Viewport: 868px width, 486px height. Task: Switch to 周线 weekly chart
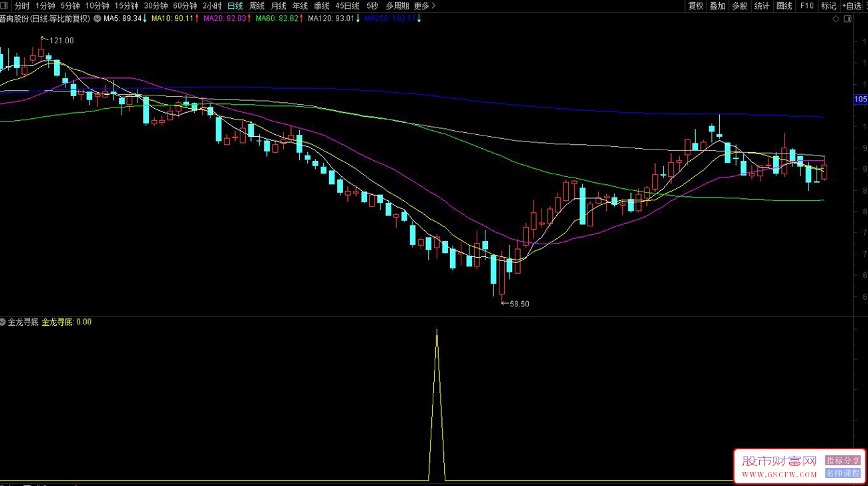257,5
